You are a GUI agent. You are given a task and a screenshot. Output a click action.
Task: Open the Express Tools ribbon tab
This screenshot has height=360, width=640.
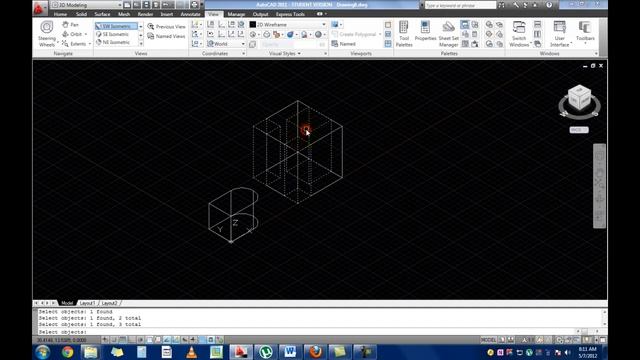(x=290, y=14)
